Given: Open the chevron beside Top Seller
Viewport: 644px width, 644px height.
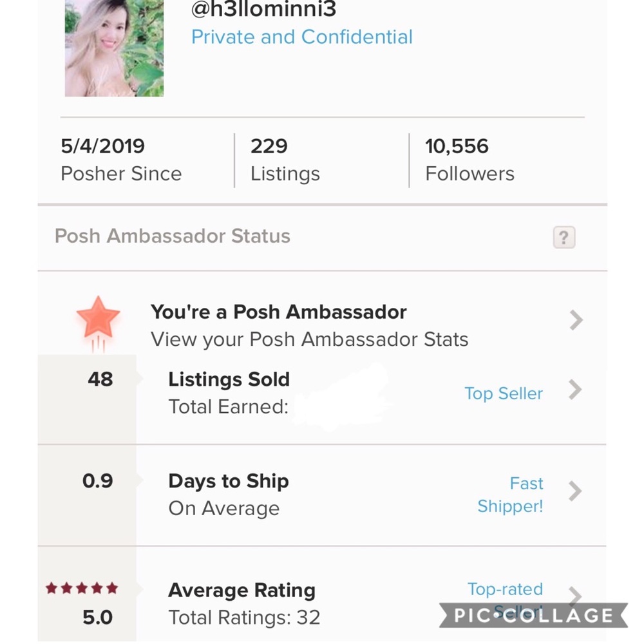Looking at the screenshot, I should [575, 390].
